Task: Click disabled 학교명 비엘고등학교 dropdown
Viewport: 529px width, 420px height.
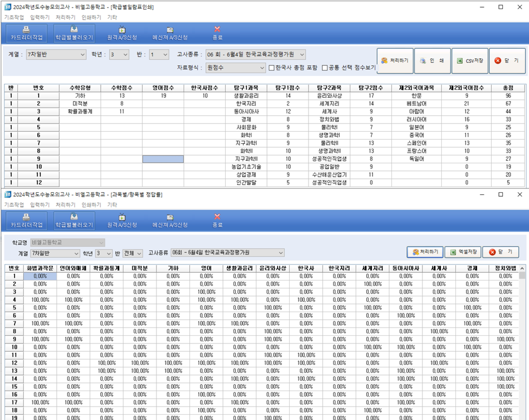Action: (x=68, y=243)
